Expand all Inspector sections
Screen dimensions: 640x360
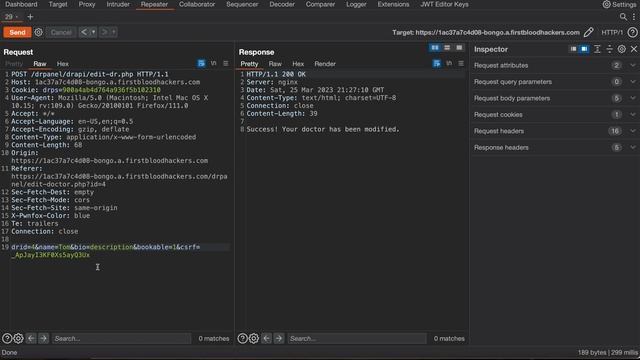[x=597, y=49]
